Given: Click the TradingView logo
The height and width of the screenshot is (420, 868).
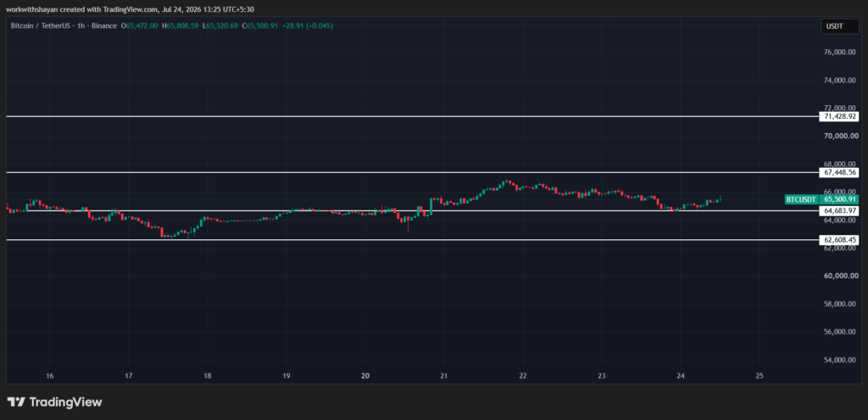Looking at the screenshot, I should coord(54,402).
